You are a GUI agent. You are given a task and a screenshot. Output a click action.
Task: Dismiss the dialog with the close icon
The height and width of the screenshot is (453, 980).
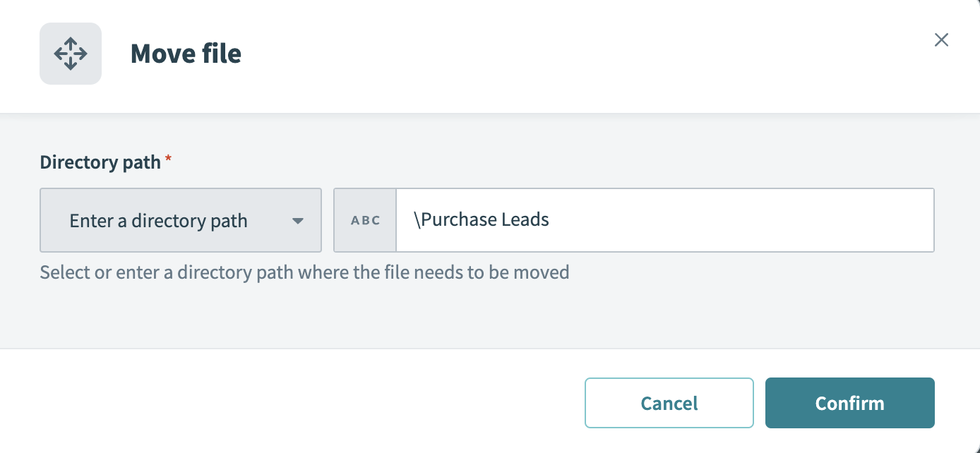(x=941, y=40)
